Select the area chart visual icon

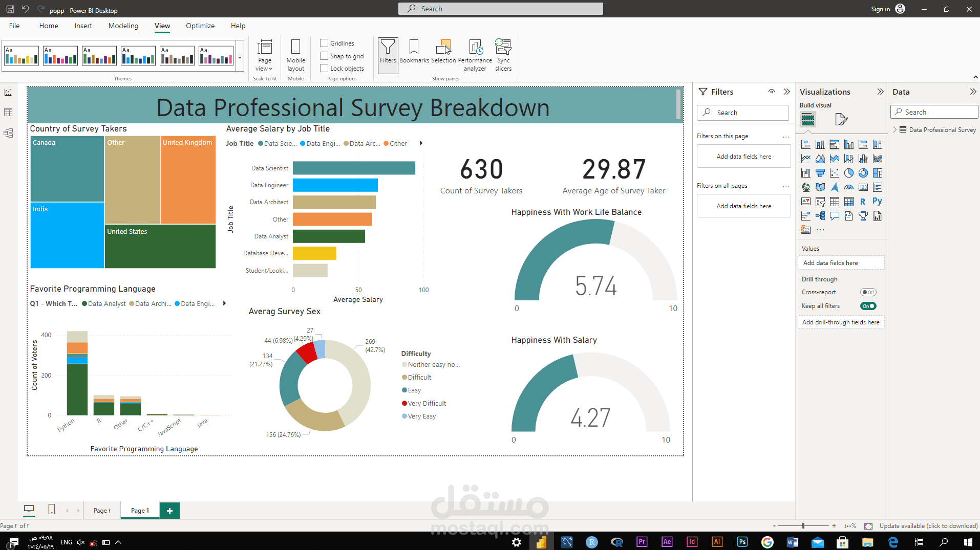pos(820,159)
